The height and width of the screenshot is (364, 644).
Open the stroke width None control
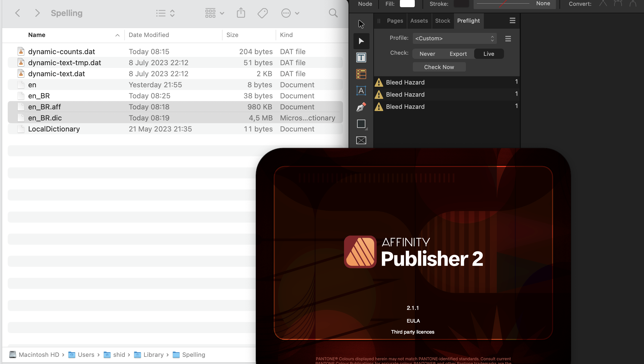[514, 4]
